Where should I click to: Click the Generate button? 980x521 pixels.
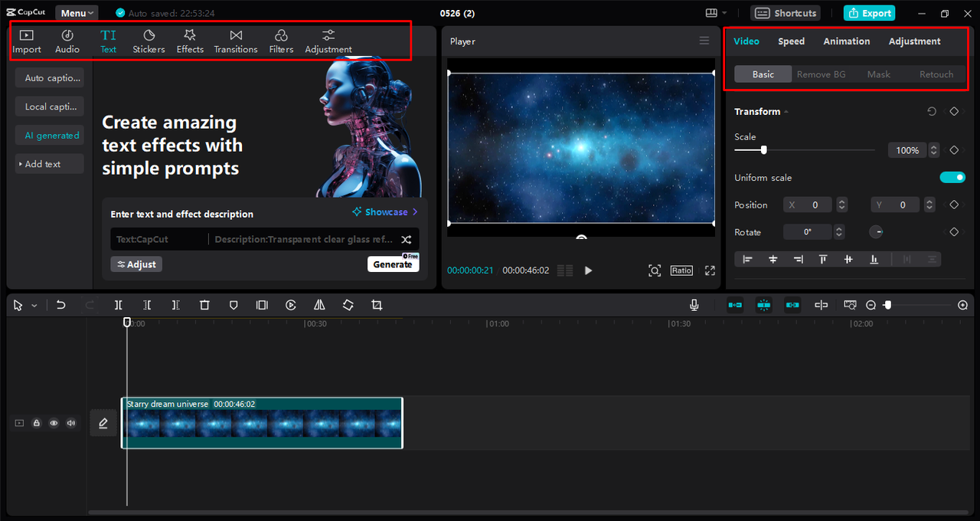tap(393, 264)
